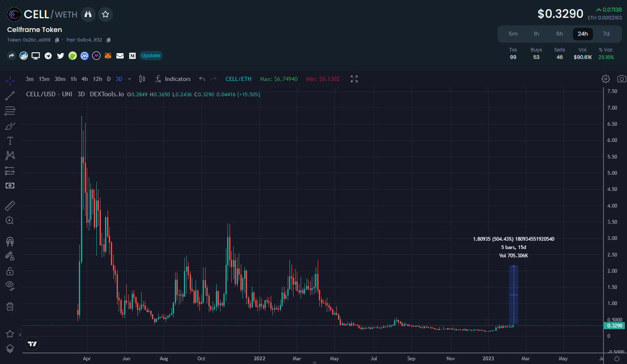This screenshot has width=627, height=364.
Task: Open the candlestick chart style menu
Action: click(142, 79)
